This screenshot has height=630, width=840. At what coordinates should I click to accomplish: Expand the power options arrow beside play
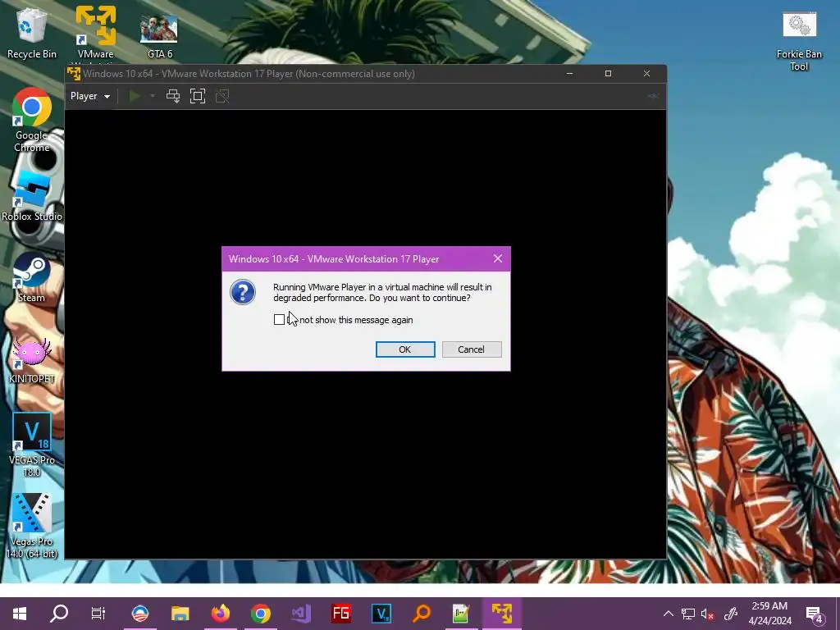click(x=152, y=97)
